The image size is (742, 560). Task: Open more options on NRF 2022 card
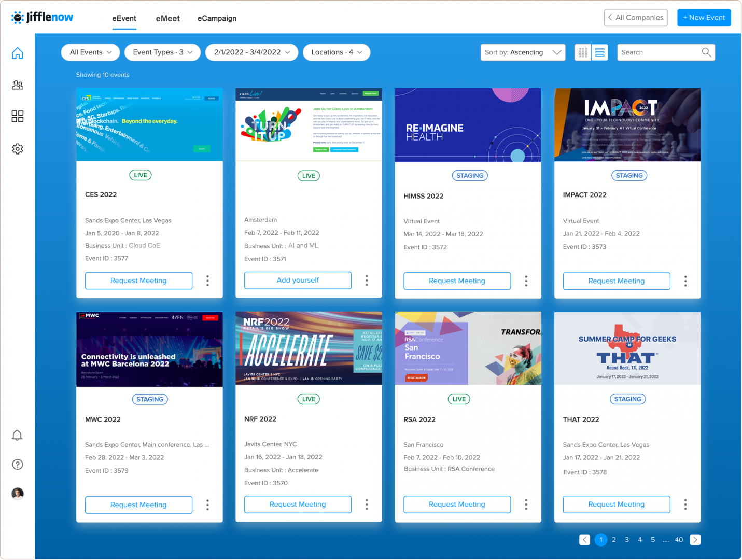(x=367, y=505)
